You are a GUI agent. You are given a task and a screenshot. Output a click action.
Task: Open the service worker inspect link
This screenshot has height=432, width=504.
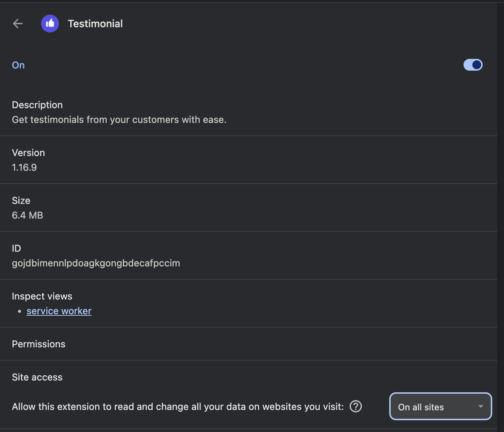click(x=59, y=311)
